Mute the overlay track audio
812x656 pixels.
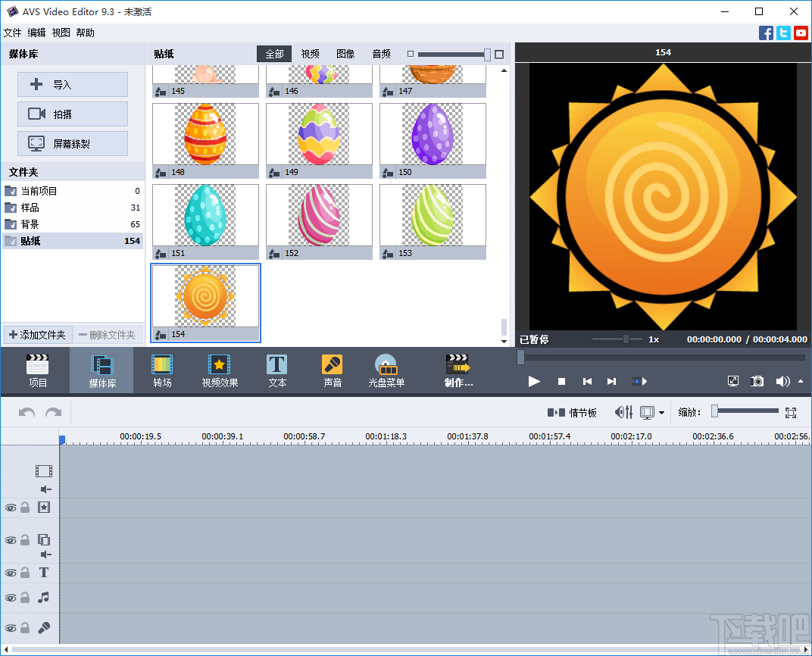[x=46, y=554]
